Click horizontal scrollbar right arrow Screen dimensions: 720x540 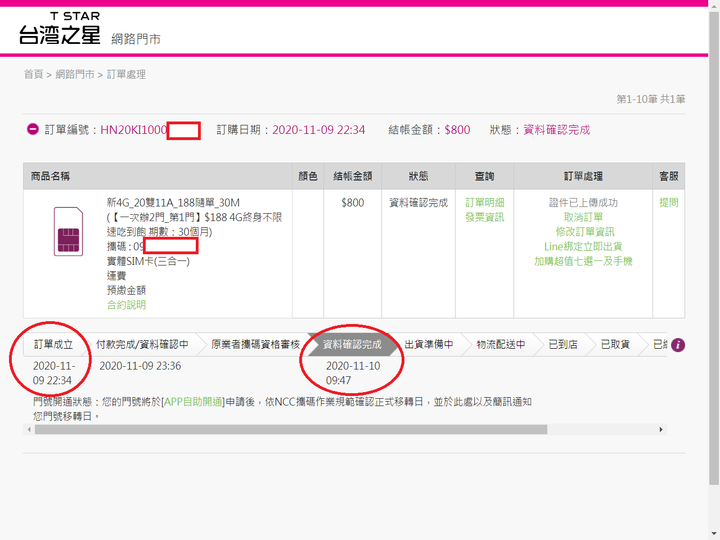661,429
